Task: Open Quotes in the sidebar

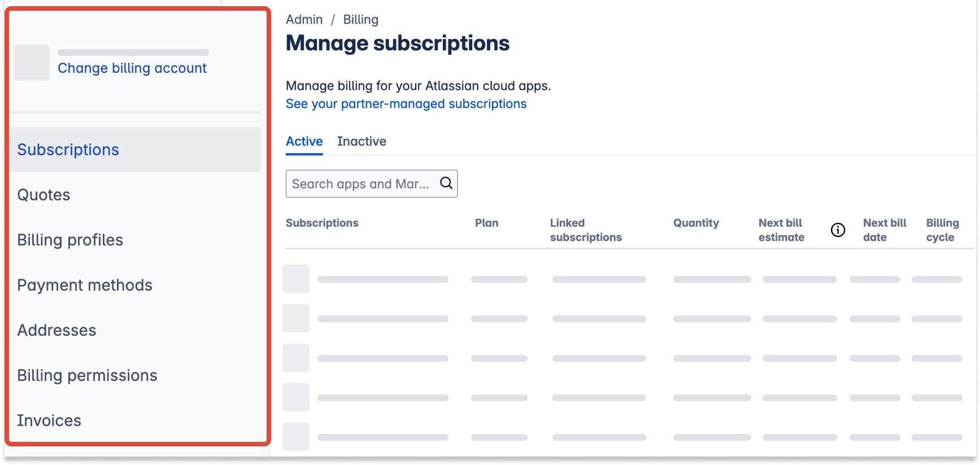Action: click(44, 195)
